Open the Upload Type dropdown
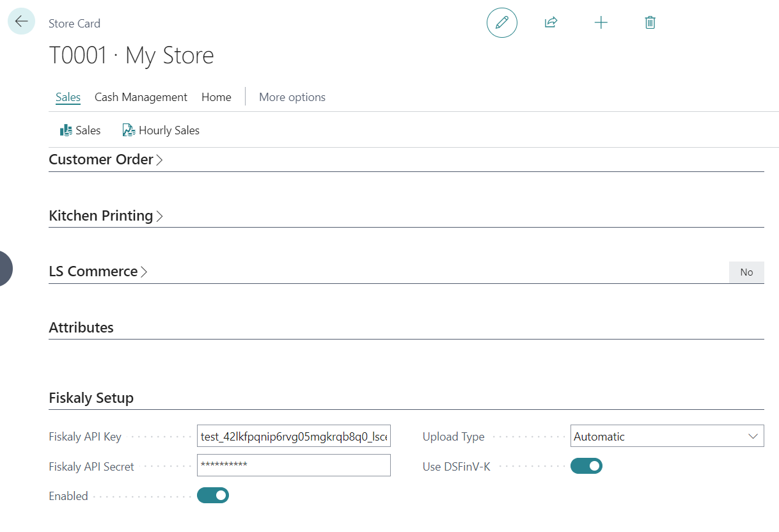This screenshot has width=779, height=532. pyautogui.click(x=667, y=437)
